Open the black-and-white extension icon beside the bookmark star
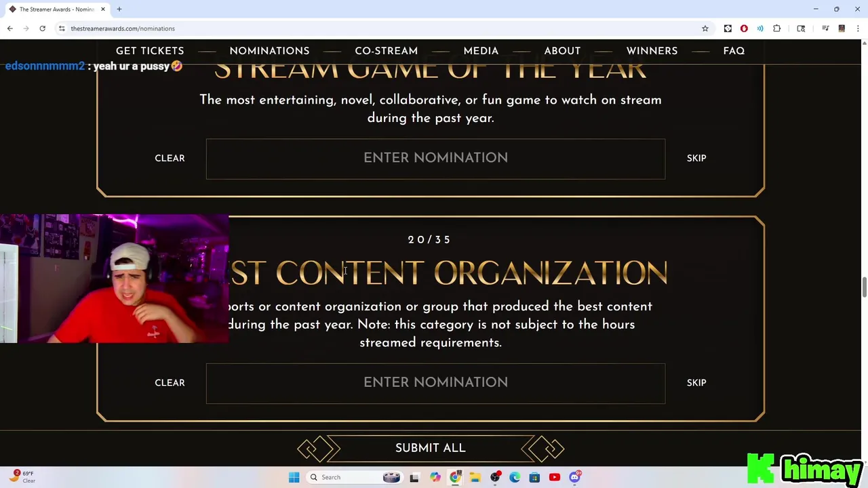The image size is (868, 488). coord(728,28)
